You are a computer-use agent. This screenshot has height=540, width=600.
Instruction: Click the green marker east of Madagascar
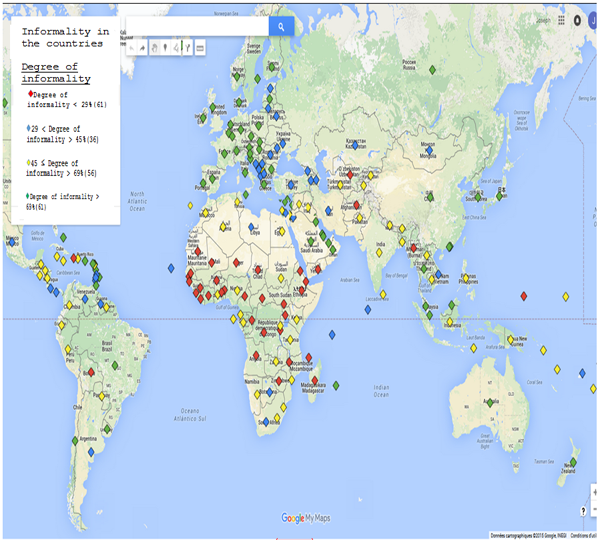(336, 385)
